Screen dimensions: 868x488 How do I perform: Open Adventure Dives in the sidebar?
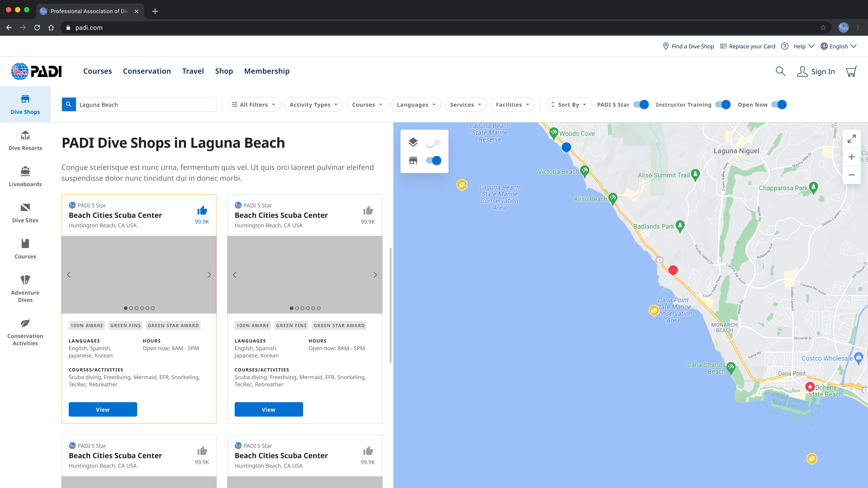tap(25, 289)
